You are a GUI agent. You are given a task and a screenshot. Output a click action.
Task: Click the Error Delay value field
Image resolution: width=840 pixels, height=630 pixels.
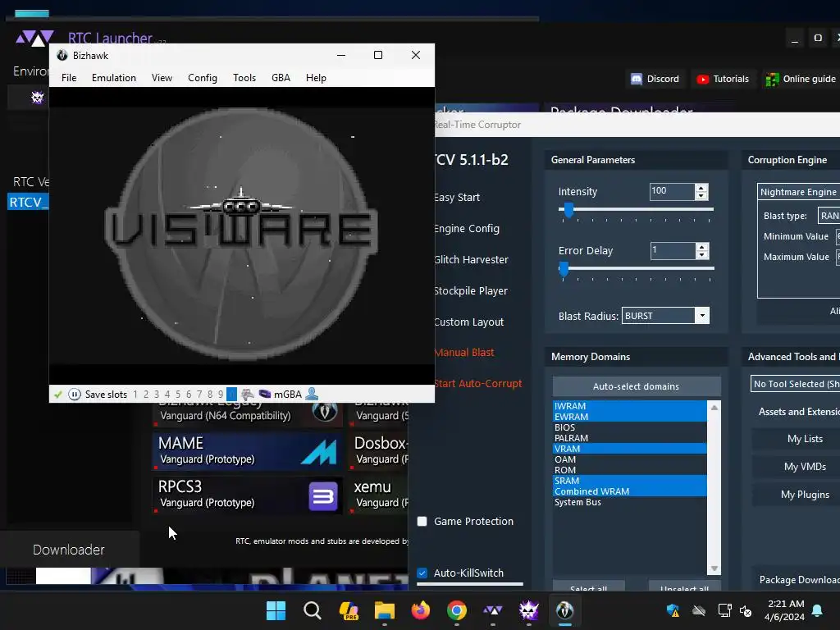pyautogui.click(x=673, y=250)
